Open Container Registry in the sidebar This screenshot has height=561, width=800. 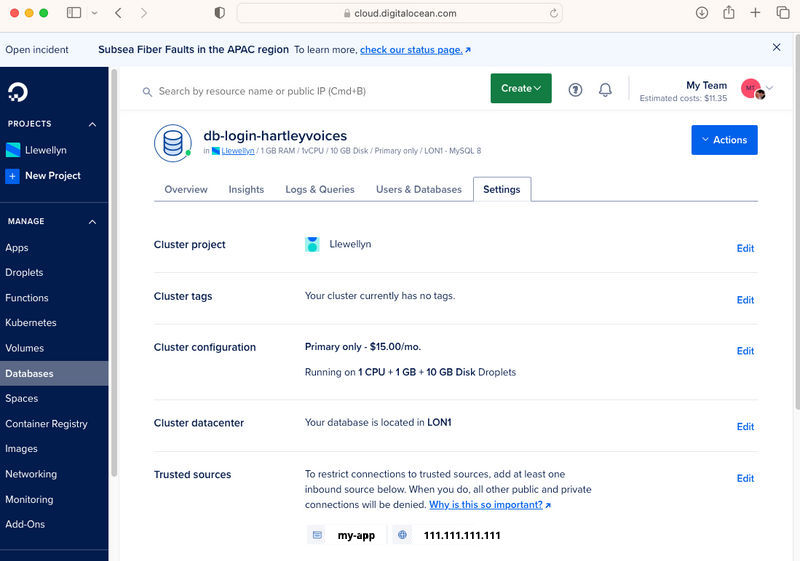click(46, 424)
